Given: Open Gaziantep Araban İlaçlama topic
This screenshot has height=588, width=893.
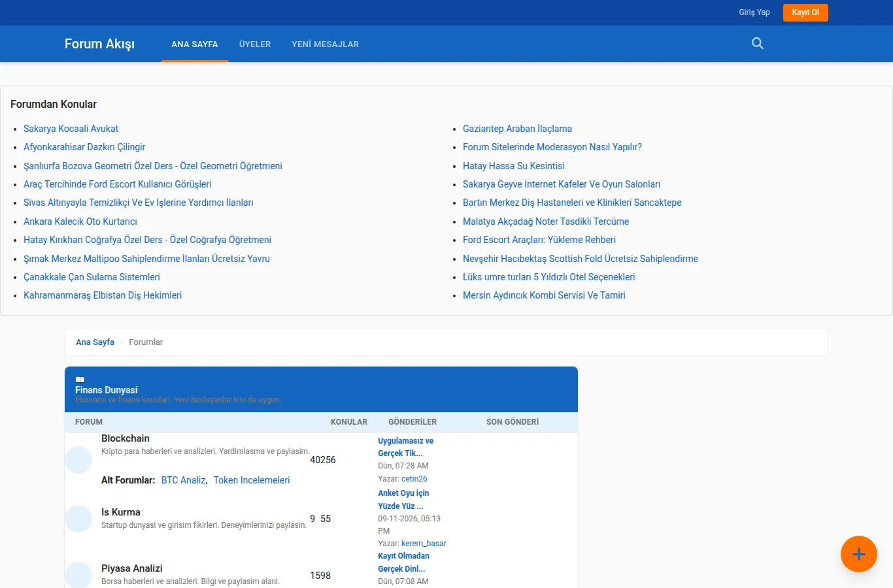Looking at the screenshot, I should pos(517,129).
